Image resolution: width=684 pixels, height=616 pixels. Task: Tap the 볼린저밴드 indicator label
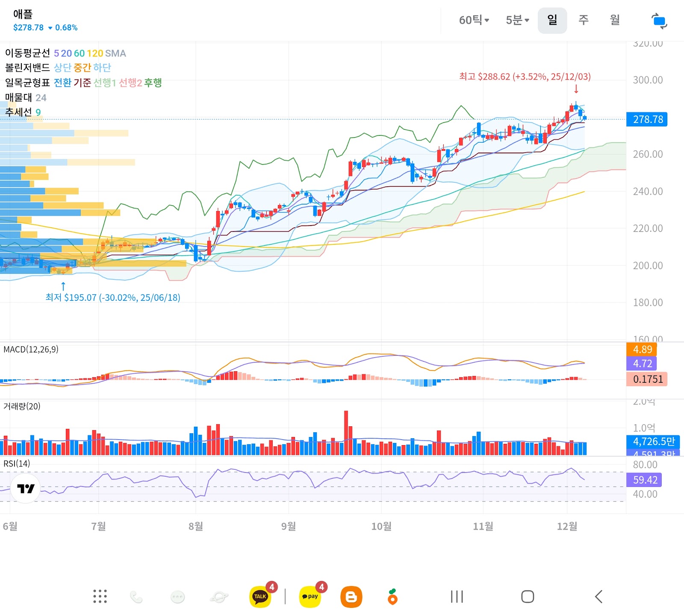[x=27, y=68]
